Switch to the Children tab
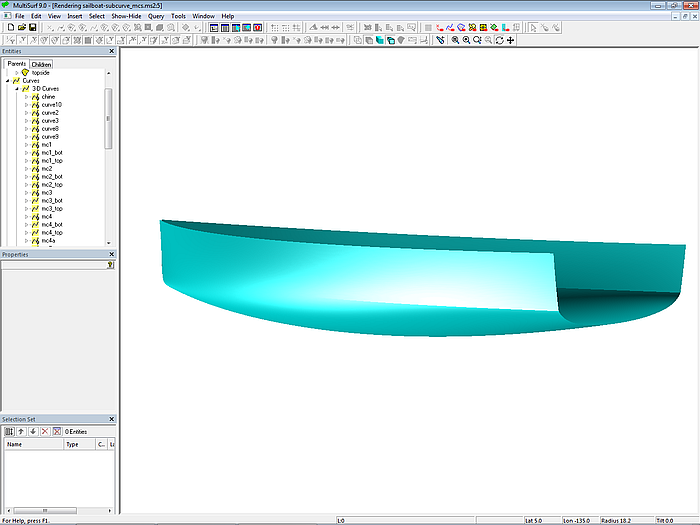 point(41,64)
